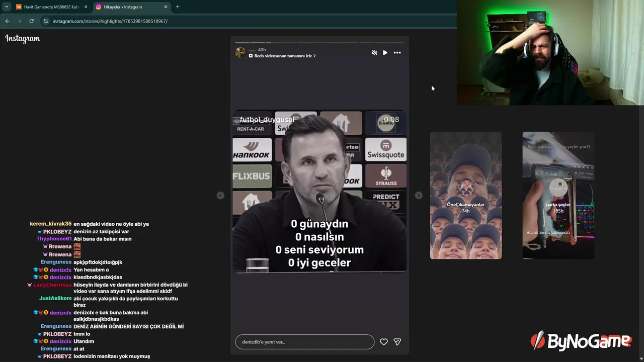The image size is (644, 362).
Task: Jump to the story progress bar segment
Action: point(319,43)
